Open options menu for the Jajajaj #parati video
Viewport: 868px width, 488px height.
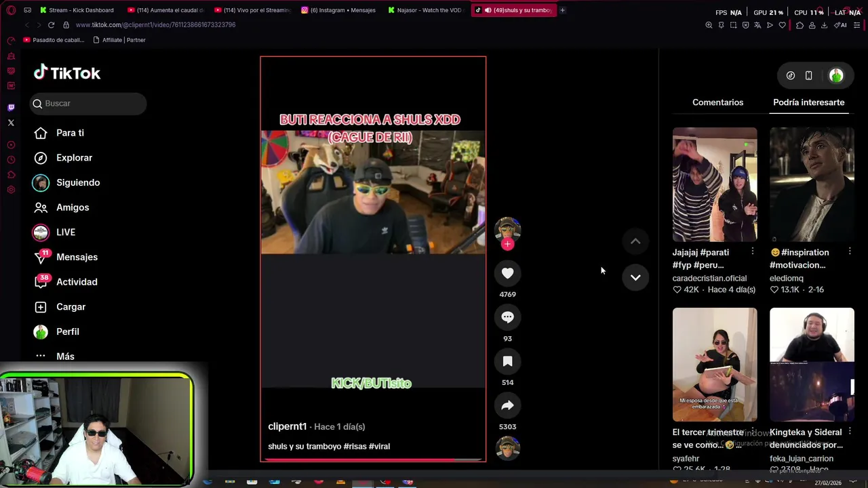752,251
